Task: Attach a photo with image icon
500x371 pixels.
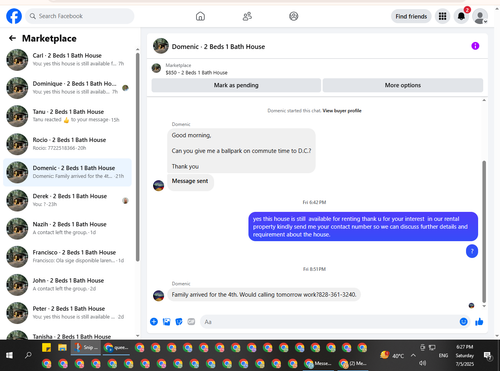Action: [166, 322]
